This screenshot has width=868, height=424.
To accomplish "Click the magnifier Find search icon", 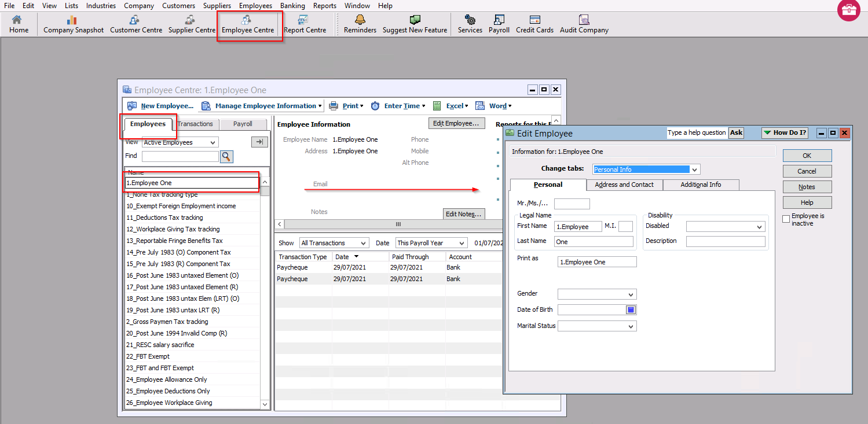I will pos(226,156).
